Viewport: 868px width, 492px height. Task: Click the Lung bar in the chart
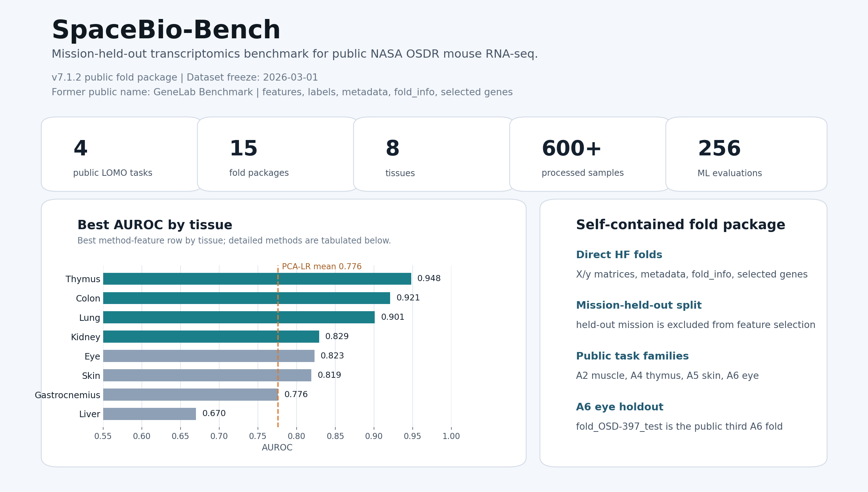[239, 317]
